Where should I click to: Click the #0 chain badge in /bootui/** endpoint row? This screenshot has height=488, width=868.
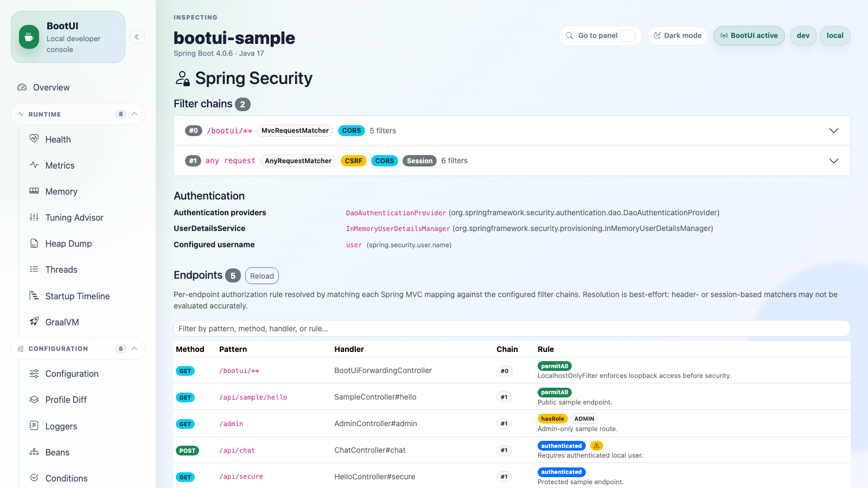click(505, 371)
